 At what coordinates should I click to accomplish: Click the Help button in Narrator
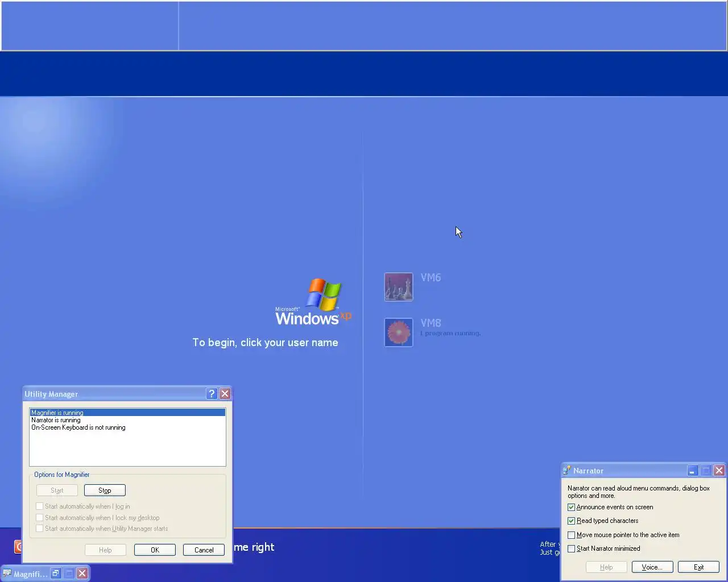[606, 567]
